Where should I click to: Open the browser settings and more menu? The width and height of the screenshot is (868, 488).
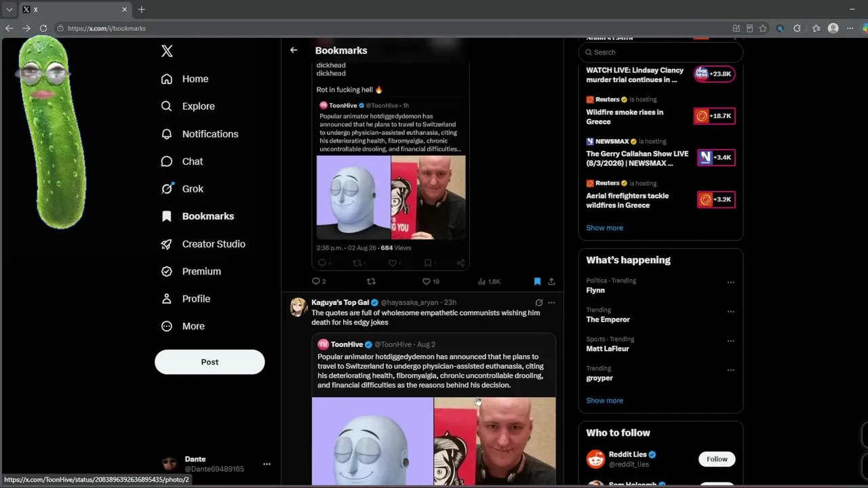point(850,28)
